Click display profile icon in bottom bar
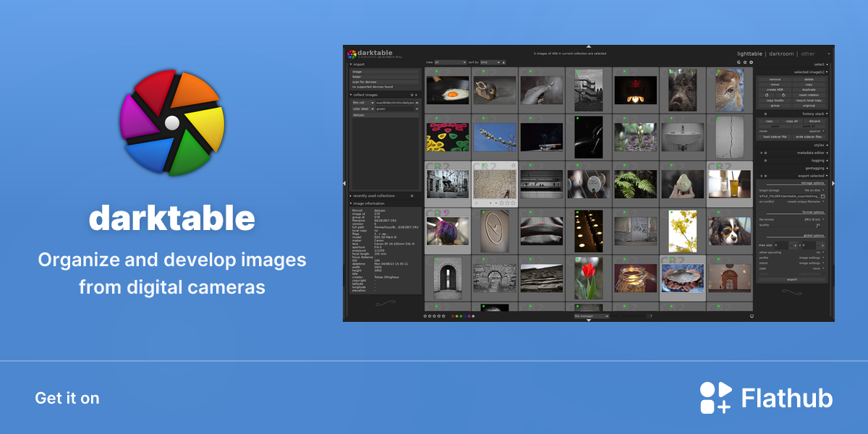 (x=752, y=316)
